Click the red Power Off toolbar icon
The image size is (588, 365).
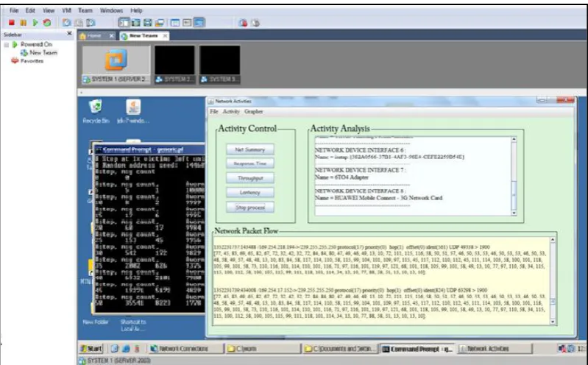tap(12, 23)
